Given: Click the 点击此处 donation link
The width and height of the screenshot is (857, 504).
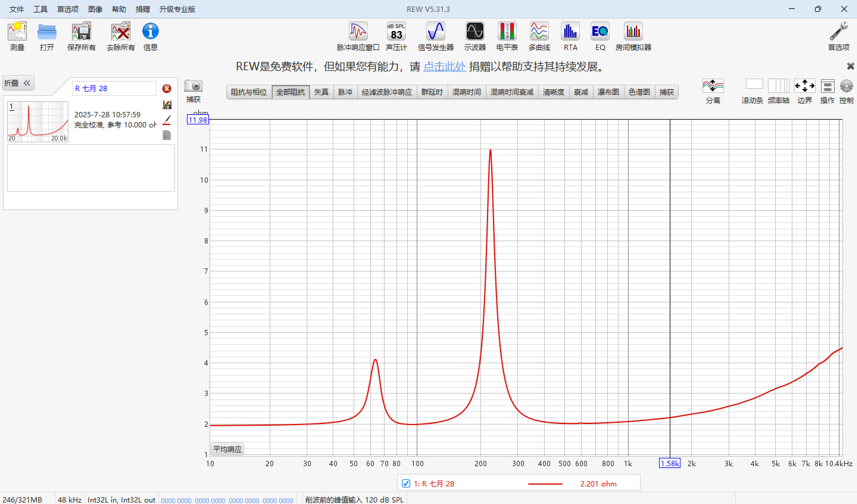Looking at the screenshot, I should [x=444, y=66].
